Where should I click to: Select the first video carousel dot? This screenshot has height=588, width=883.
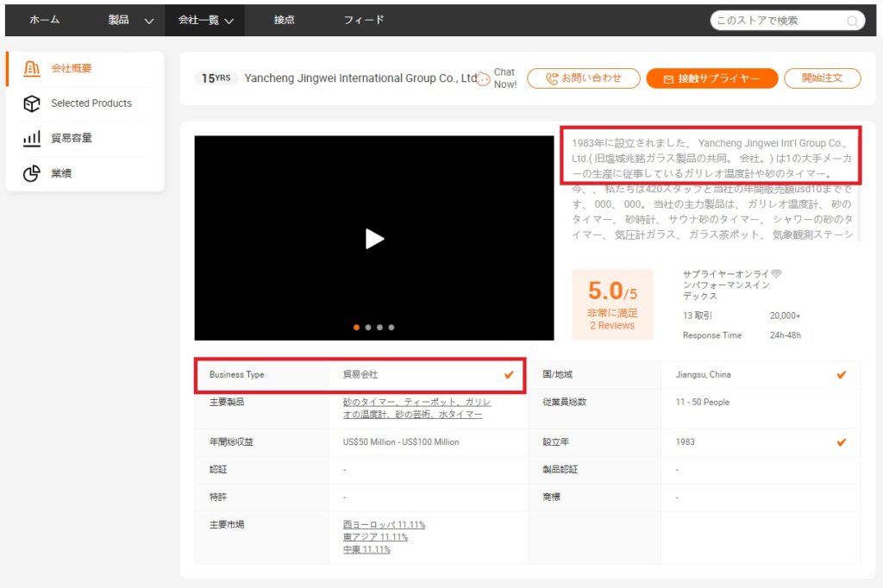(356, 328)
